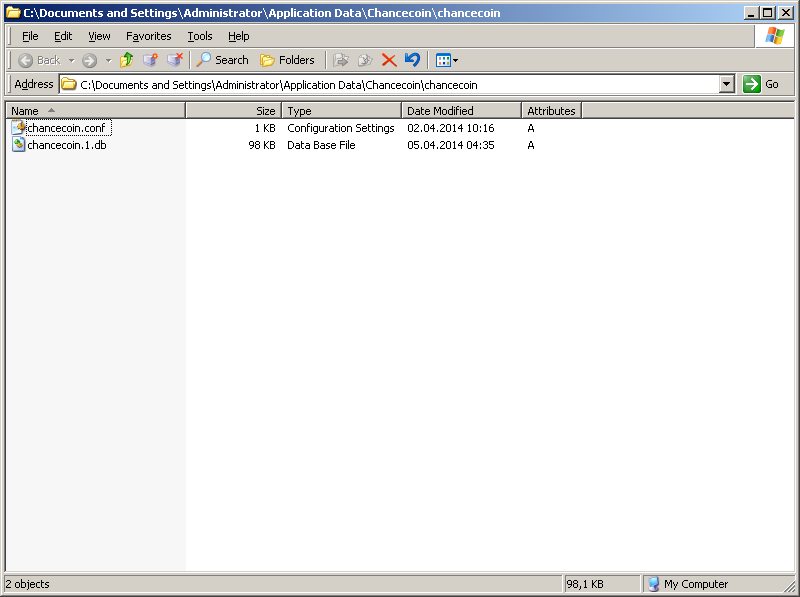Select the chancecoin.1.db file icon
The image size is (800, 597).
pos(18,145)
